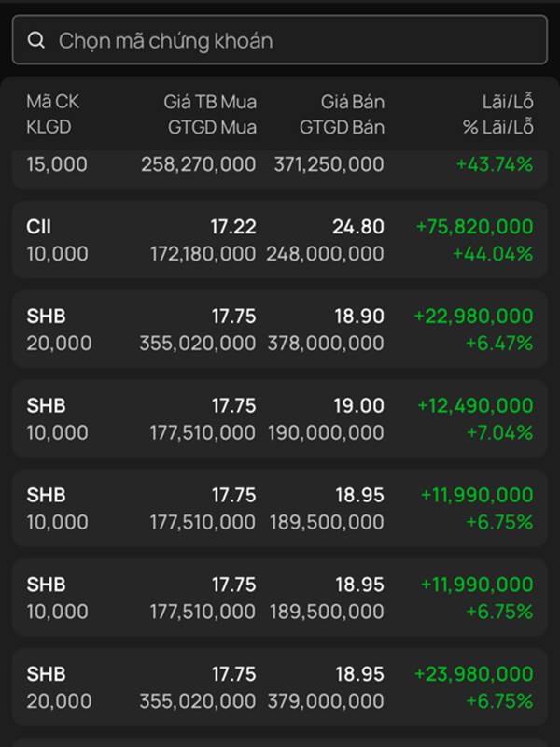Click the 379,000,000 sell value

click(x=326, y=701)
